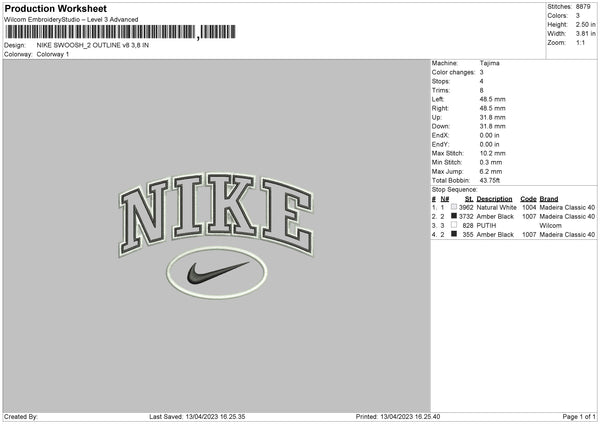The image size is (600, 424).
Task: Click the PUTIH white color swatch
Action: pos(454,225)
